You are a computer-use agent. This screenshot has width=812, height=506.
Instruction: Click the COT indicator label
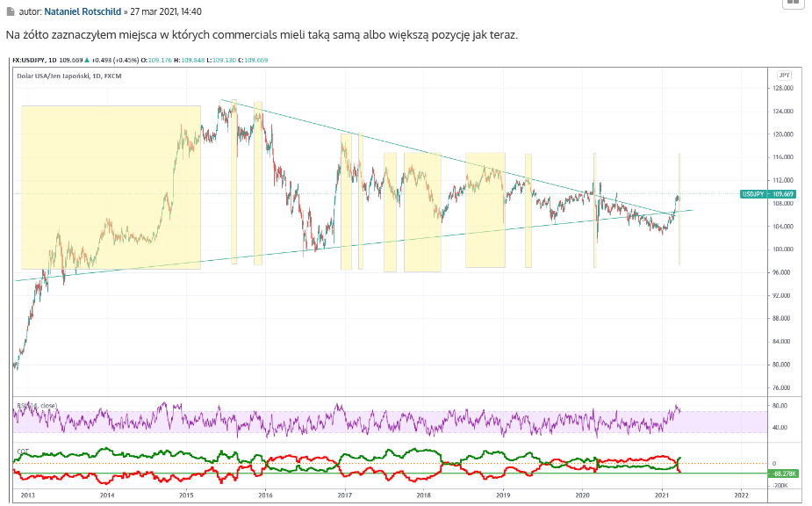[23, 452]
